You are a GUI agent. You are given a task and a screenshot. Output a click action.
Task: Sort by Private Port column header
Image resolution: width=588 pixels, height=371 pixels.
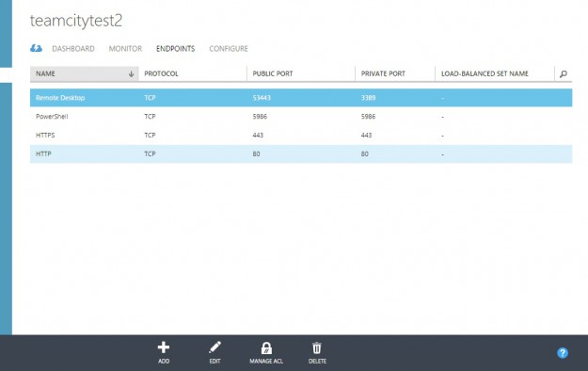(x=383, y=73)
